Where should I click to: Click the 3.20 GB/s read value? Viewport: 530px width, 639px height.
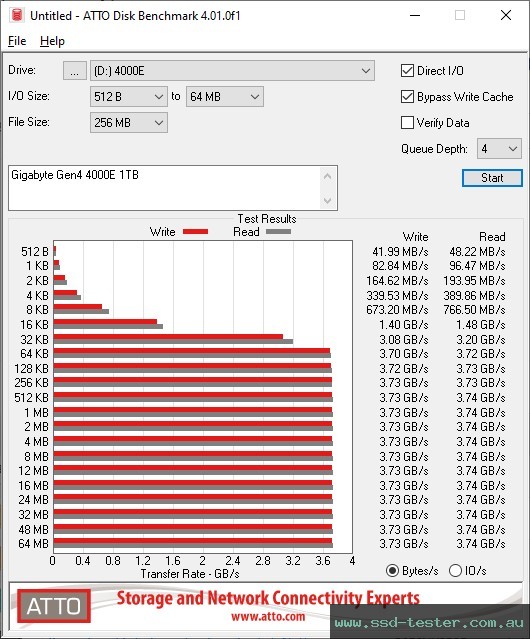(x=481, y=339)
